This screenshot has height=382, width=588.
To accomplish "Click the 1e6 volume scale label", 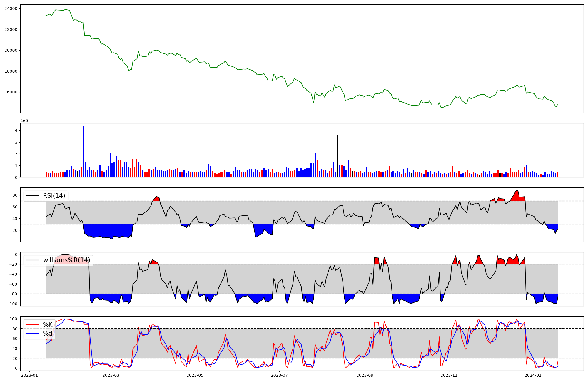I will [24, 121].
